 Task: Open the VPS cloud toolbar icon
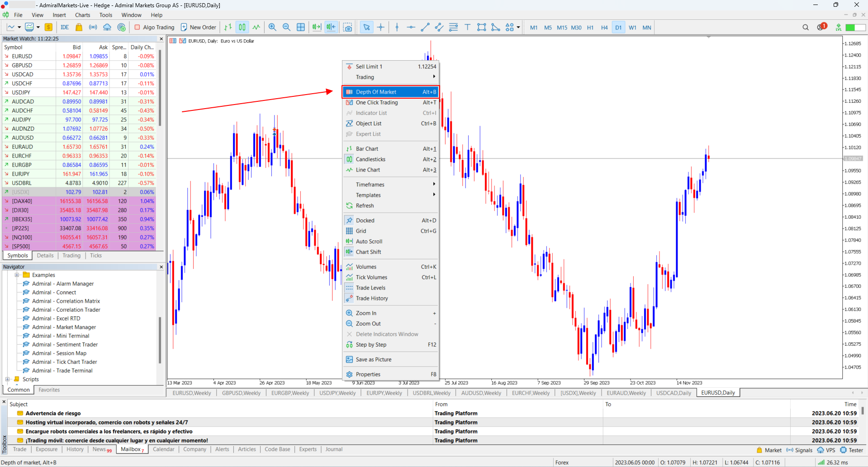coord(107,27)
